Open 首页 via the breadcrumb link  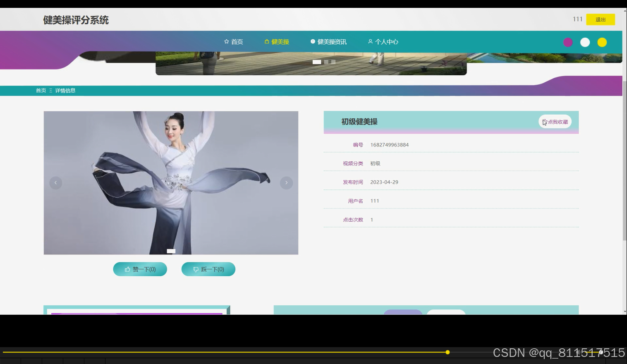click(x=41, y=90)
